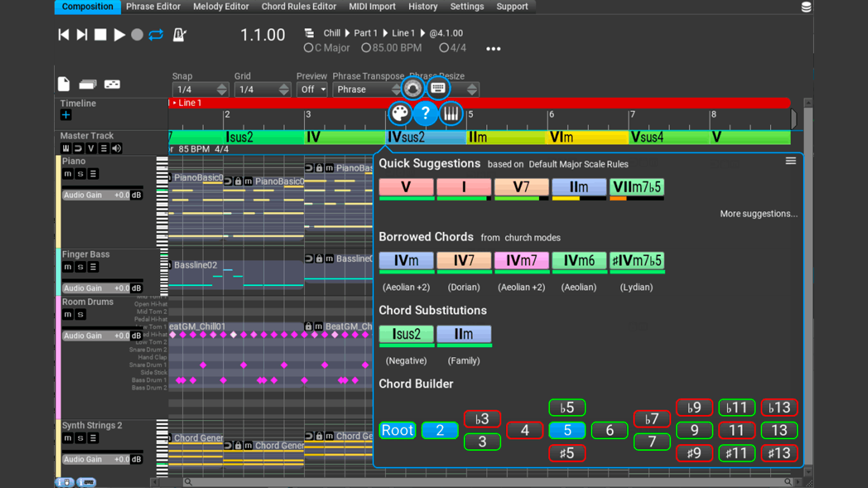Toggle Root in Chord Builder
Screen dimensions: 868x488
(397, 430)
